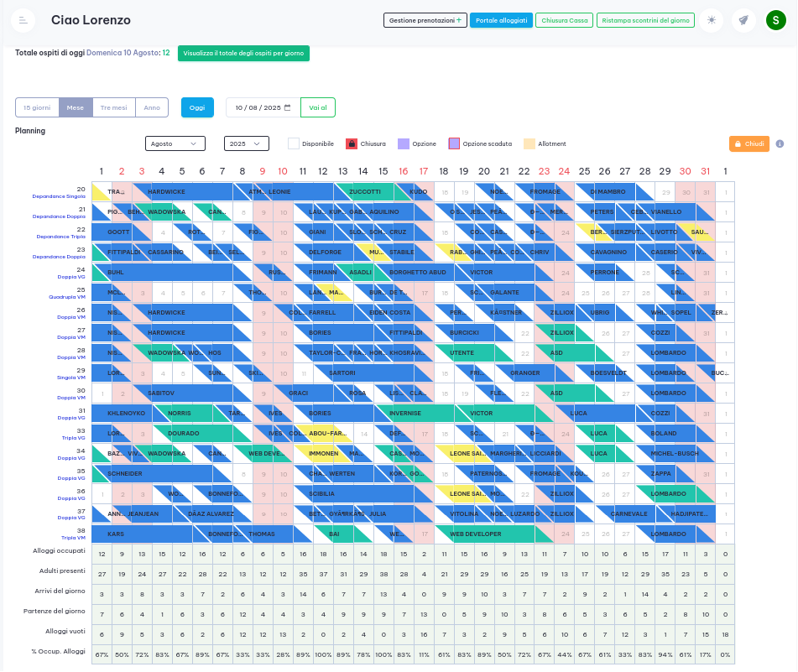Viewport: 798px width, 672px height.
Task: Select the 15 giorni view option
Action: tap(37, 107)
